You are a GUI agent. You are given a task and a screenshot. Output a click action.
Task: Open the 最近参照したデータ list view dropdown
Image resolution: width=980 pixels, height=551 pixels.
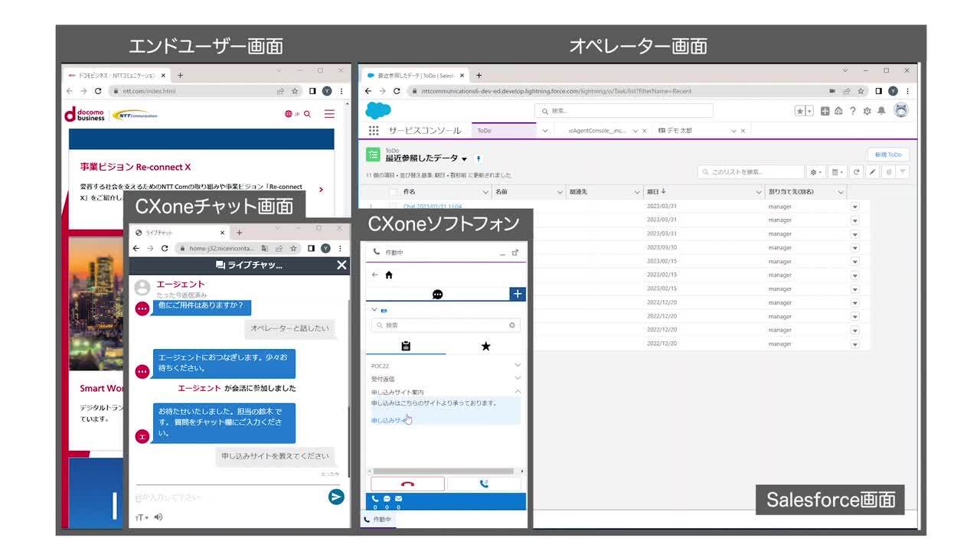tap(464, 159)
